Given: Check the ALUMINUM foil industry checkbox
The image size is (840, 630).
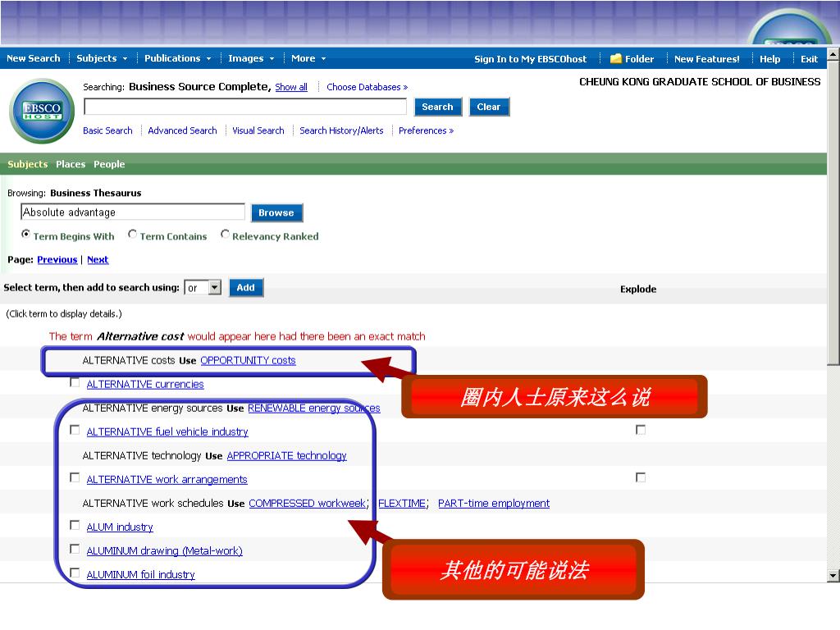Looking at the screenshot, I should coord(75,573).
